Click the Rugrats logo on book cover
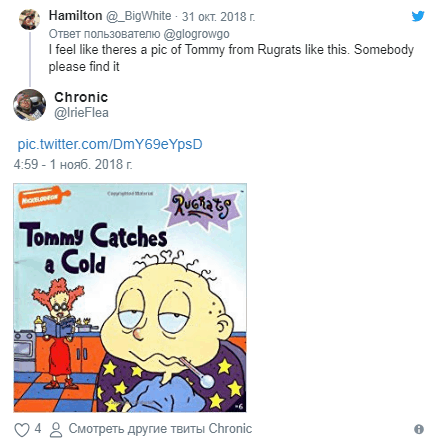This screenshot has height=448, width=434. tap(202, 207)
